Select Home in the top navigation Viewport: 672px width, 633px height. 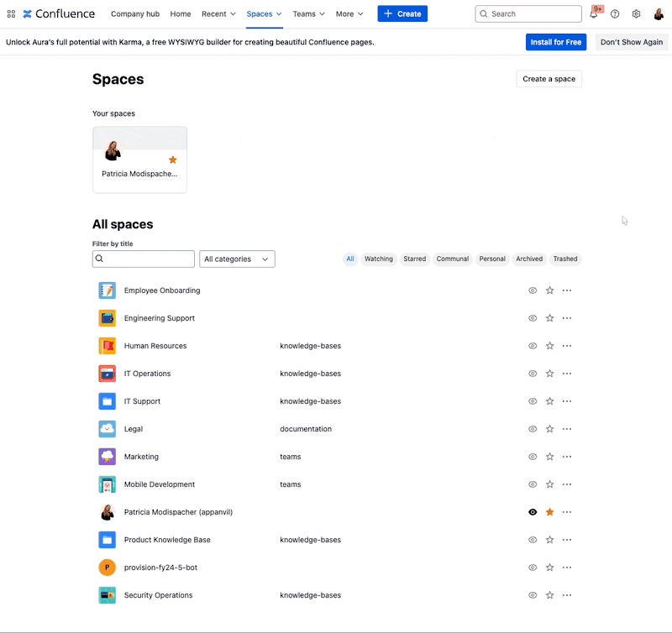click(x=180, y=13)
